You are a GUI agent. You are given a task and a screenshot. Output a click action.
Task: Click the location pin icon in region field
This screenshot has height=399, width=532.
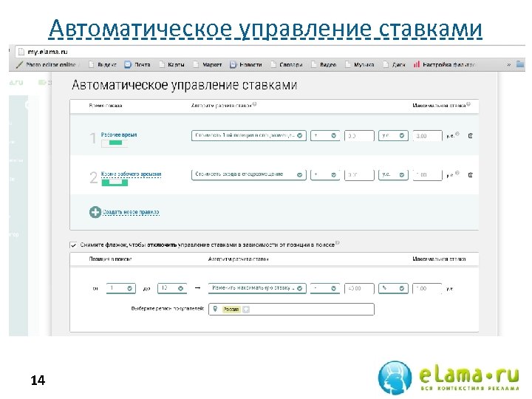[215, 309]
